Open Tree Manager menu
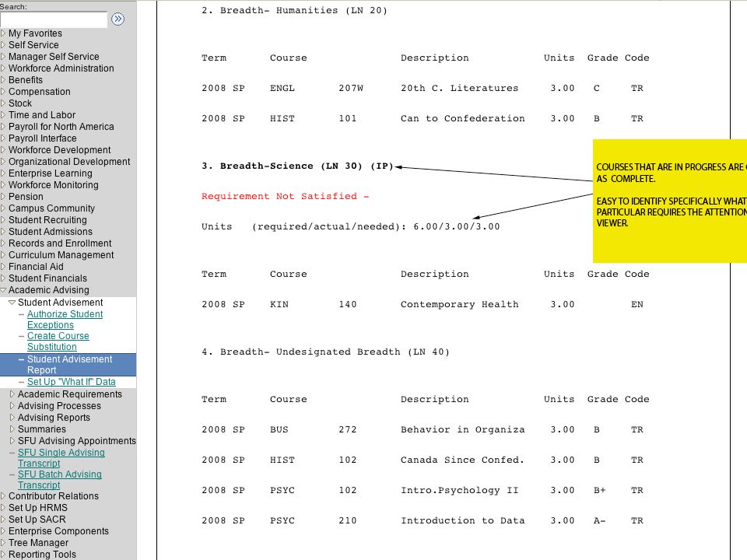Image resolution: width=747 pixels, height=560 pixels. click(38, 543)
